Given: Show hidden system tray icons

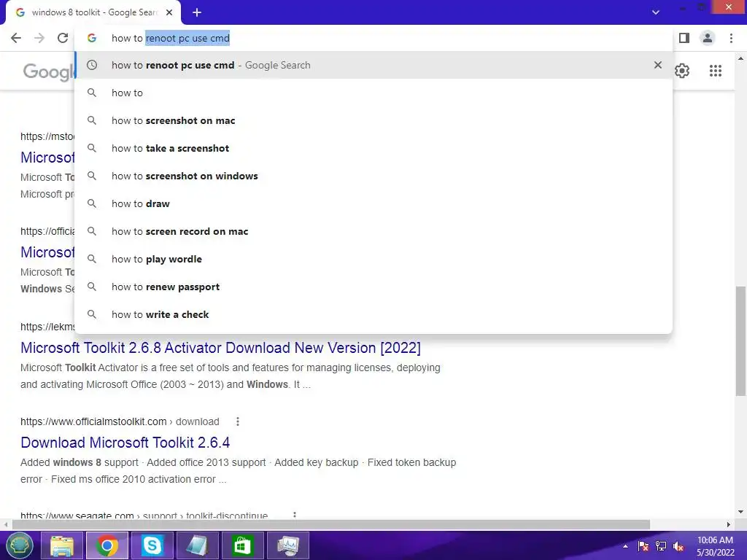Looking at the screenshot, I should pyautogui.click(x=625, y=546).
